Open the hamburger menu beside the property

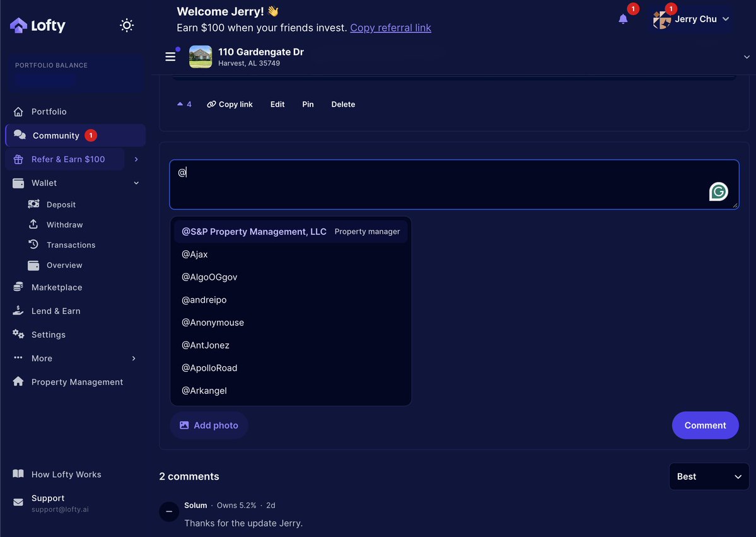170,56
